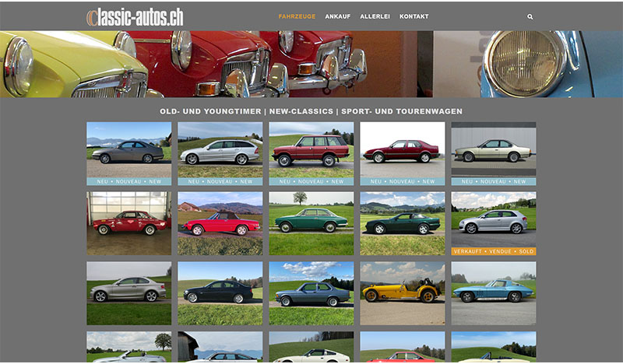
Task: Open the red Range Rover SUV thumbnail
Action: pyautogui.click(x=311, y=154)
